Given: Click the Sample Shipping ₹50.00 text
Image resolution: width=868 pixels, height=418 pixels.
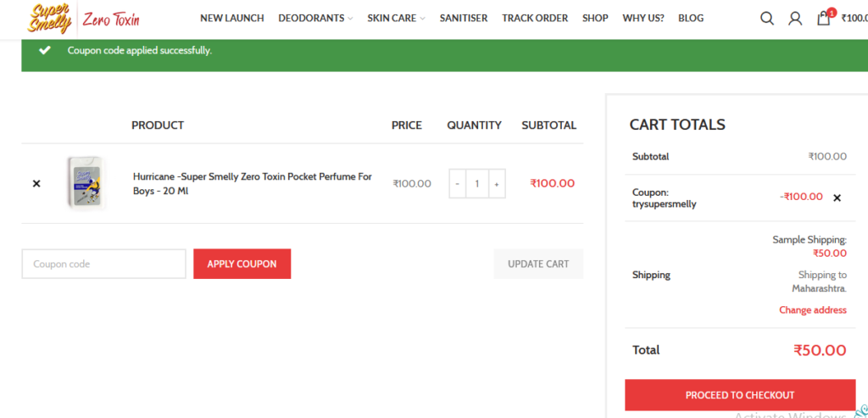Looking at the screenshot, I should 810,247.
